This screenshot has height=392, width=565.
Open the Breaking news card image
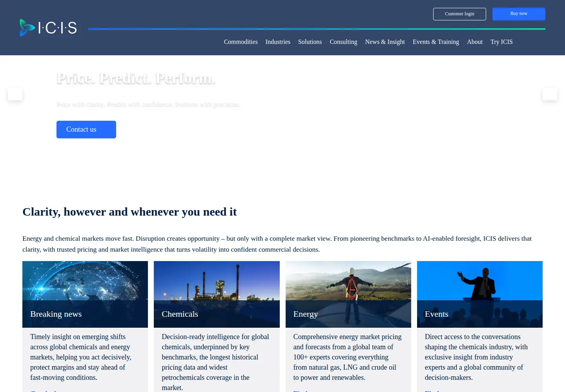(85, 294)
